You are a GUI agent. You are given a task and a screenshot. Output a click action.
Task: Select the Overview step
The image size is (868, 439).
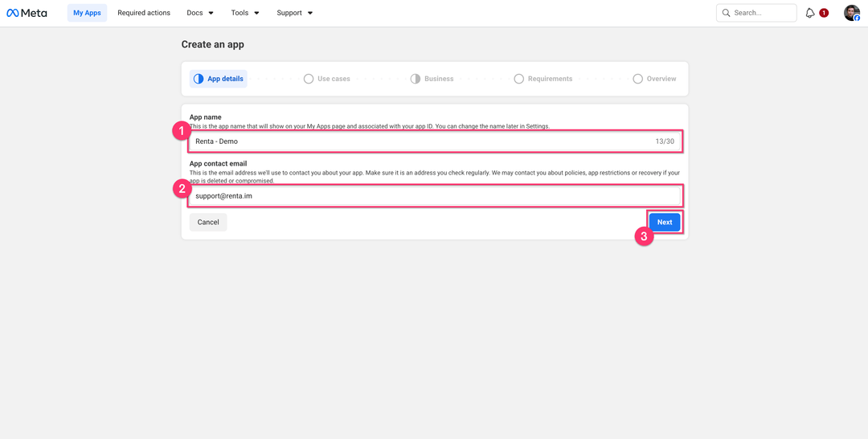pos(654,79)
